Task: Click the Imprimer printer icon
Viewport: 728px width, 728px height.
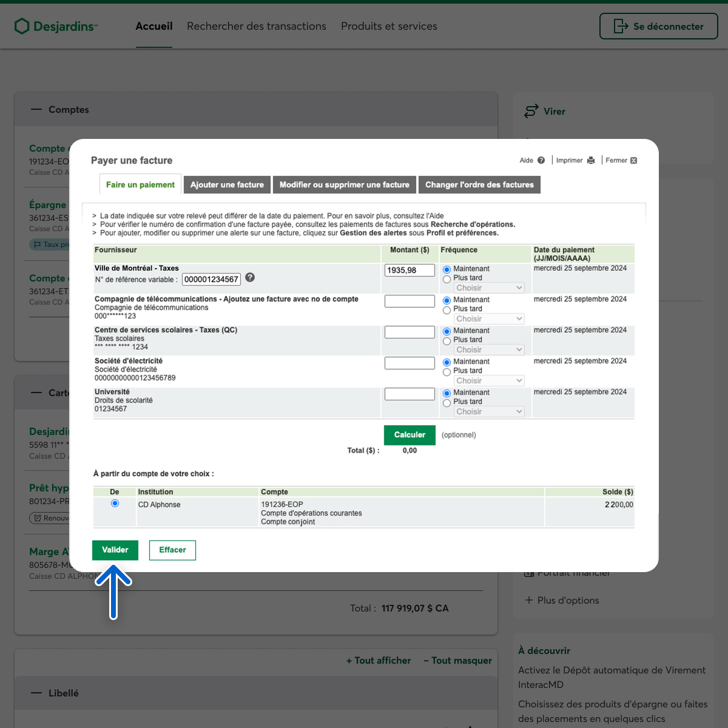Action: click(x=591, y=160)
